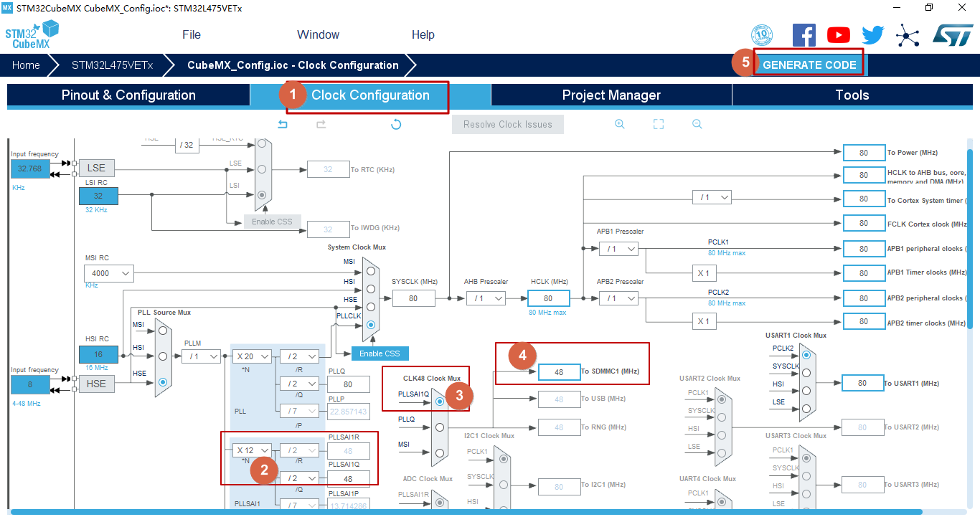Click the To SDMMC1 48 field
This screenshot has height=522, width=980.
(x=559, y=372)
